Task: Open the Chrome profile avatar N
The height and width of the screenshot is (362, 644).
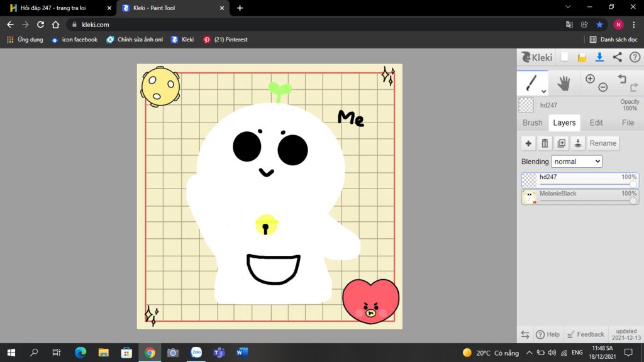Action: pos(618,25)
